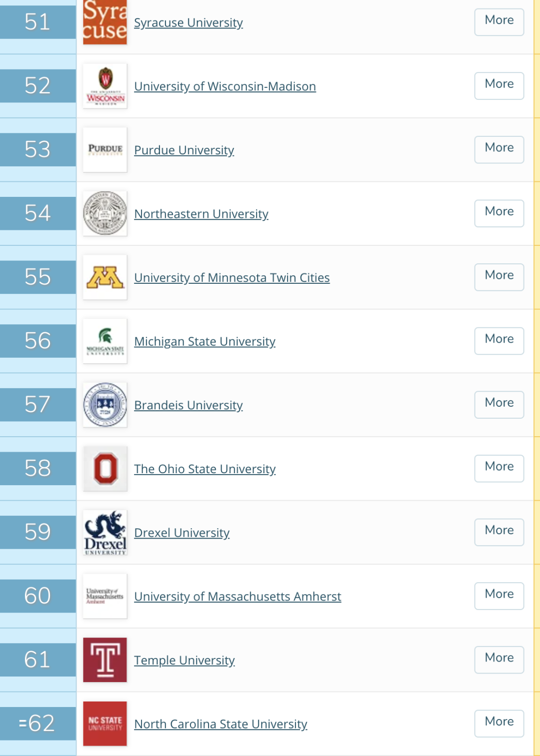540x756 pixels.
Task: Click the Ohio State red O logo
Action: 104,469
